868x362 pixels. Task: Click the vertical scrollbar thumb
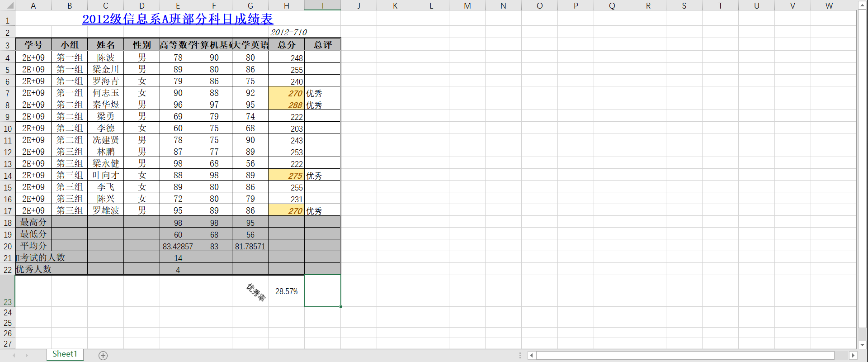coord(862,168)
